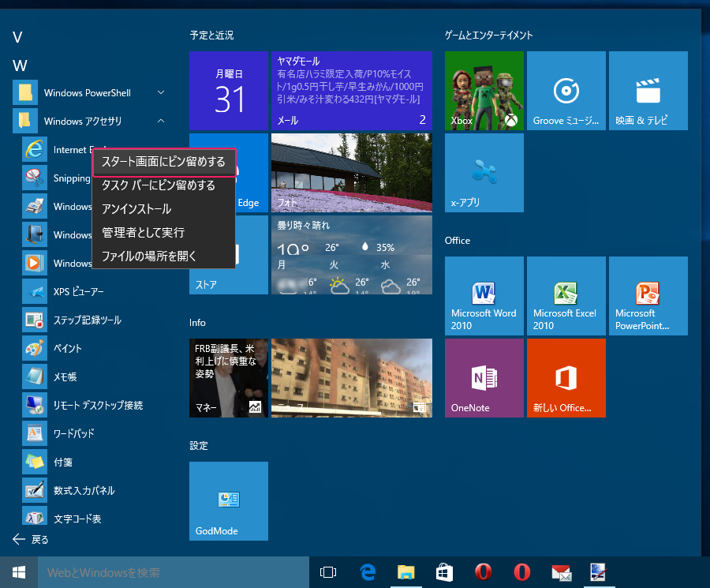Click the 設定 group header
Screen dimensions: 710x588
pos(199,446)
